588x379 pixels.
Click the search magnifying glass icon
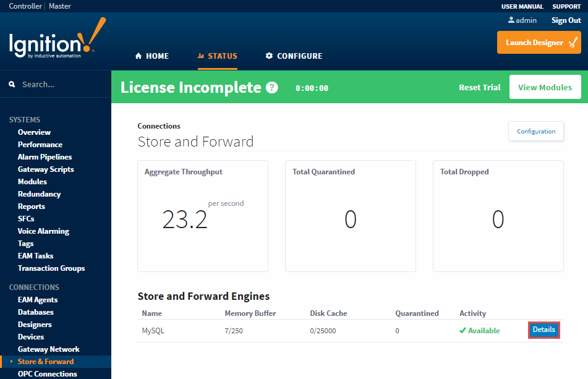pyautogui.click(x=12, y=83)
